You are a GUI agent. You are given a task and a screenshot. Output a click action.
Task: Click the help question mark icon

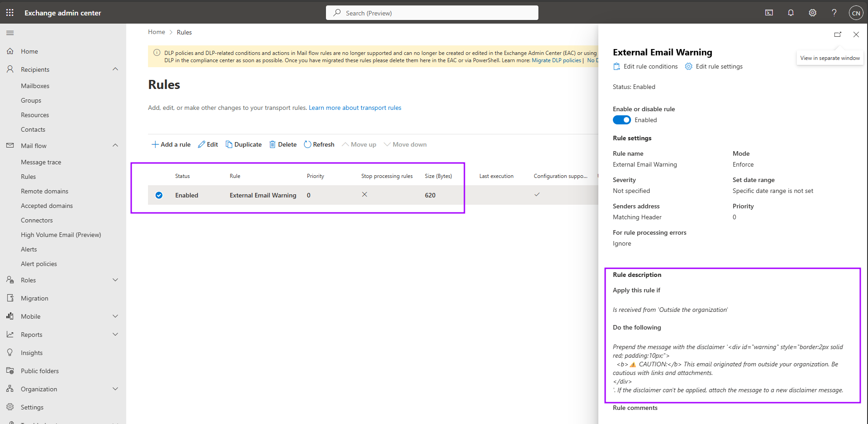[834, 13]
